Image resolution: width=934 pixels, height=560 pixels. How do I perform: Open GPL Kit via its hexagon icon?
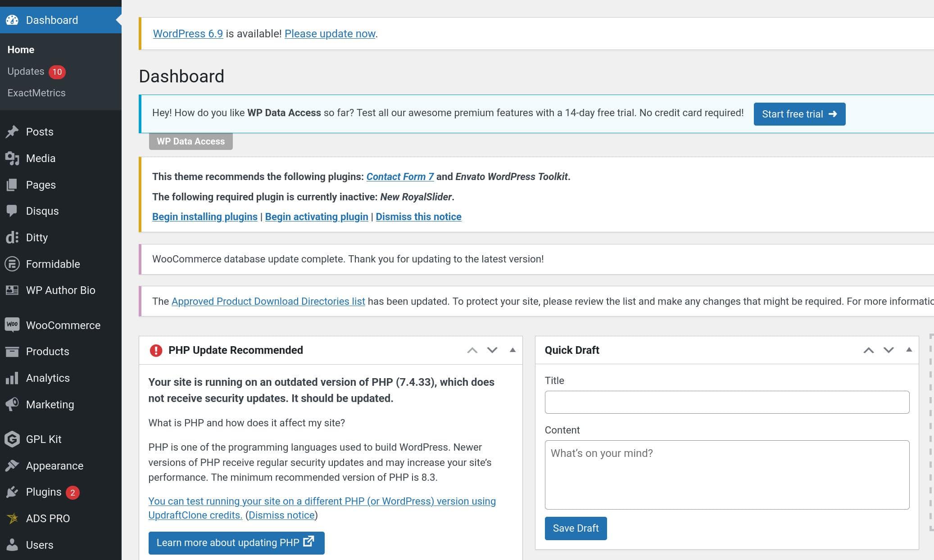[12, 439]
